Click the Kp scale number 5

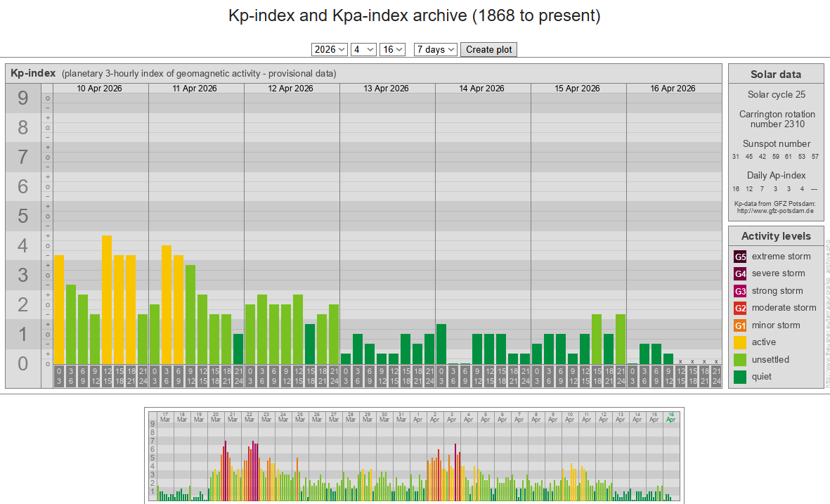pos(22,216)
